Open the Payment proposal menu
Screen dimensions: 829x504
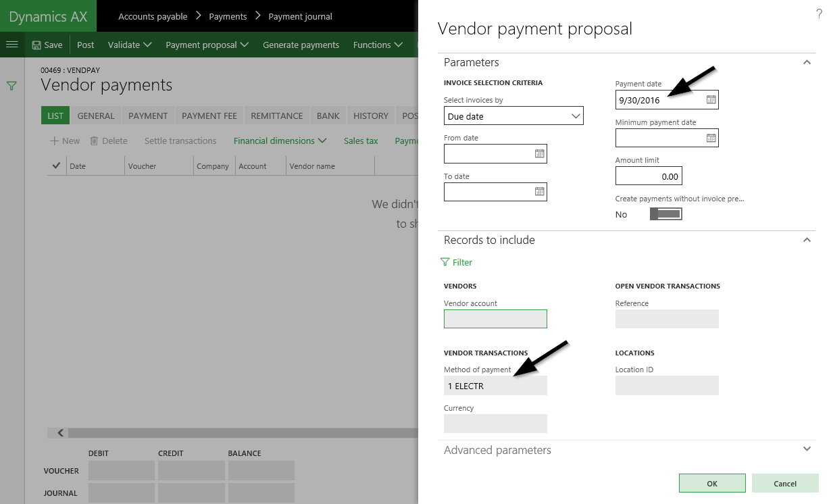point(207,45)
